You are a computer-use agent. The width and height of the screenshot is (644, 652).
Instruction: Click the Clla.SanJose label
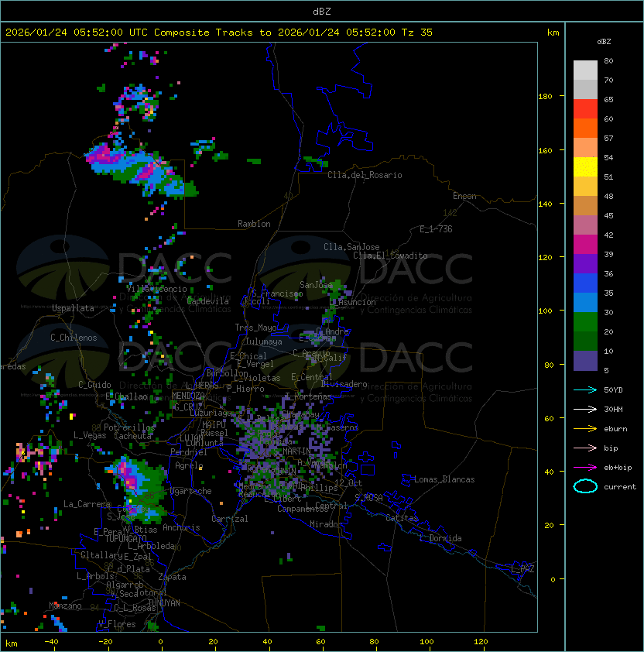coord(351,247)
